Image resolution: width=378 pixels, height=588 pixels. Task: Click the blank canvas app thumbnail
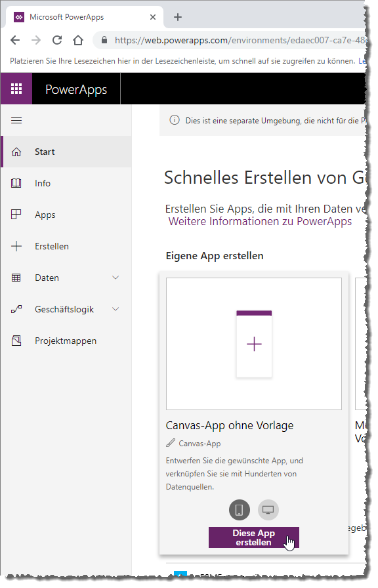coord(254,344)
